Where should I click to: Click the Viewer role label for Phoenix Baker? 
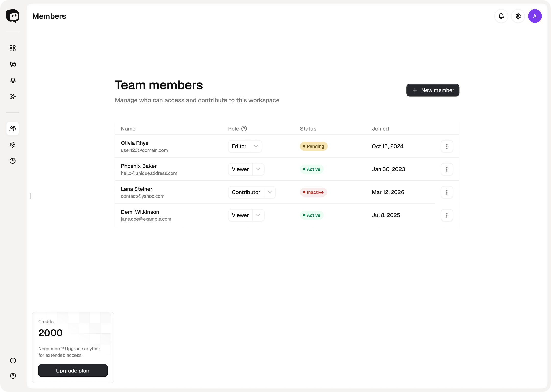(x=240, y=169)
